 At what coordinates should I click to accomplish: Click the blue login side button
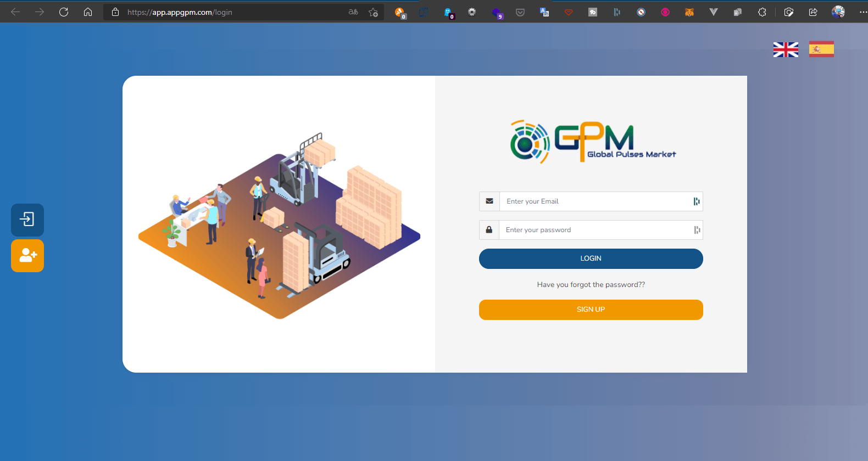click(27, 220)
